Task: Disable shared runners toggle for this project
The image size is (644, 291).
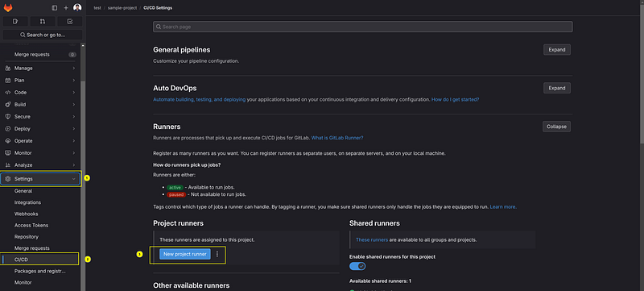Action: (x=357, y=266)
